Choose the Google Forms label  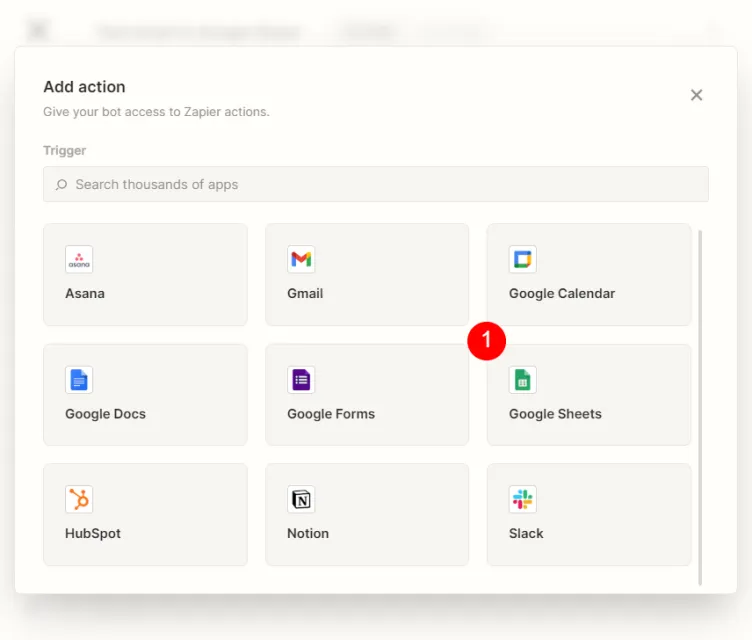[331, 414]
